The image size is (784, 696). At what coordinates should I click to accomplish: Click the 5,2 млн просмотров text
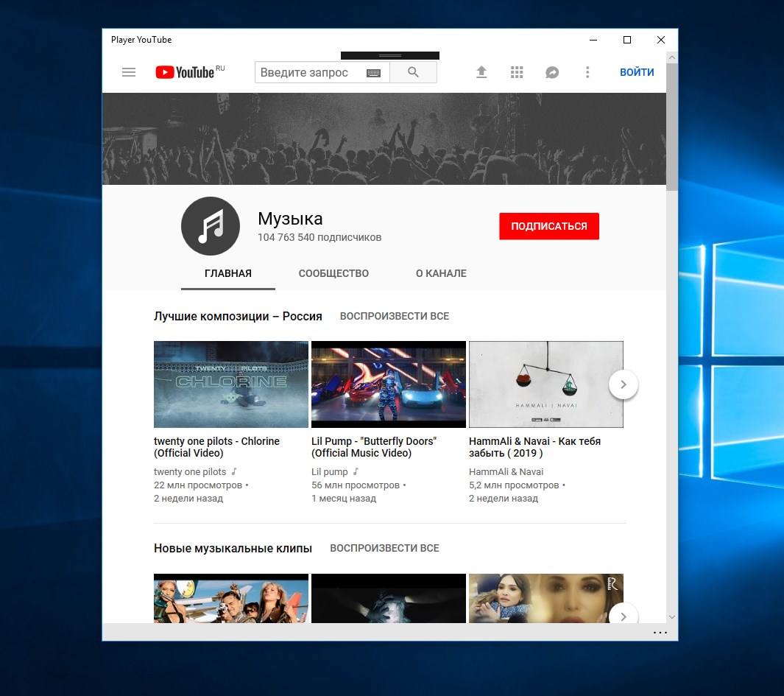point(514,485)
